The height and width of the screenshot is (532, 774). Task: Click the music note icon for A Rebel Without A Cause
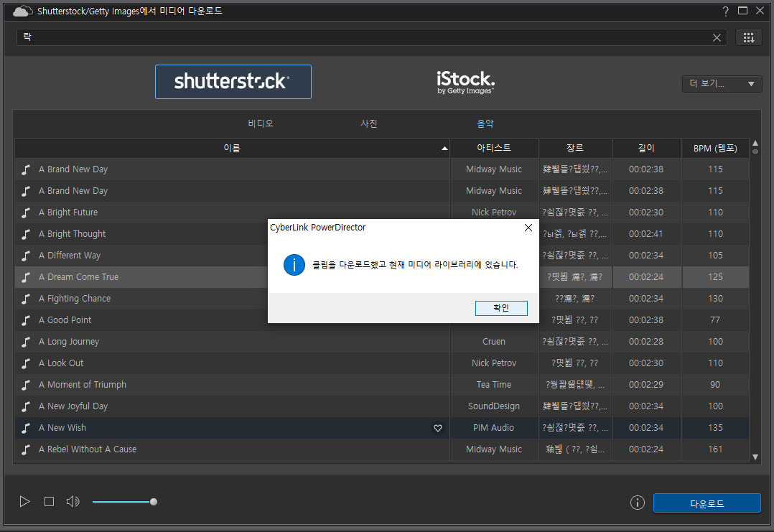[26, 449]
